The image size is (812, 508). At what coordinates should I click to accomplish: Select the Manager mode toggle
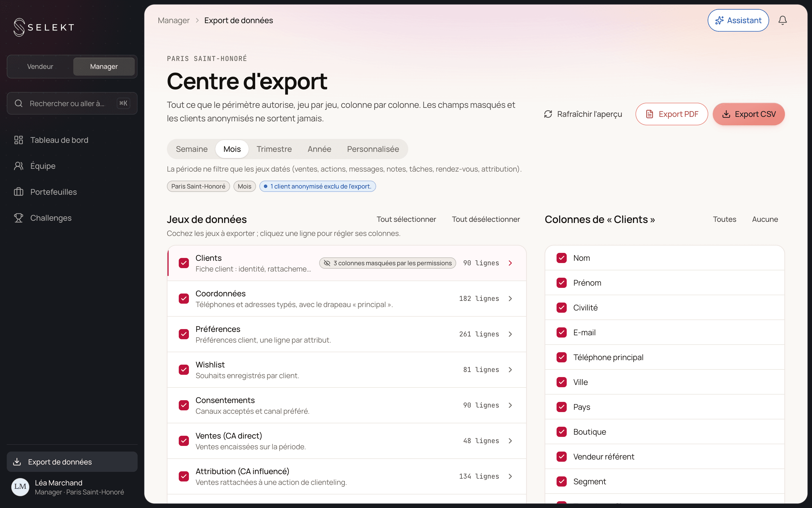pos(104,67)
